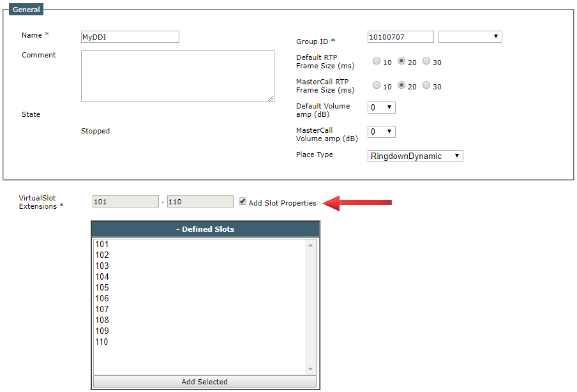Click VirtualSlot end extension field 110
The image size is (577, 392).
pyautogui.click(x=200, y=201)
